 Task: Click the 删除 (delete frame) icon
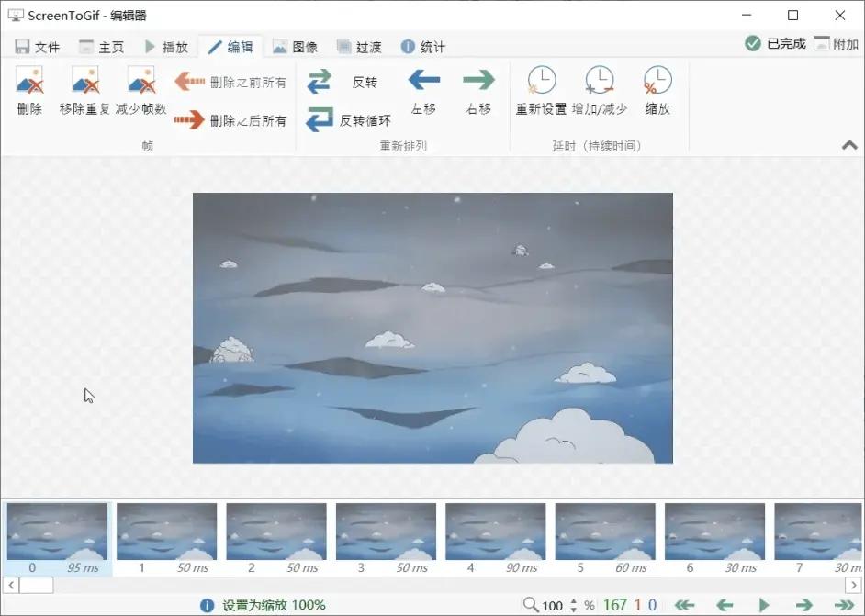tap(29, 81)
